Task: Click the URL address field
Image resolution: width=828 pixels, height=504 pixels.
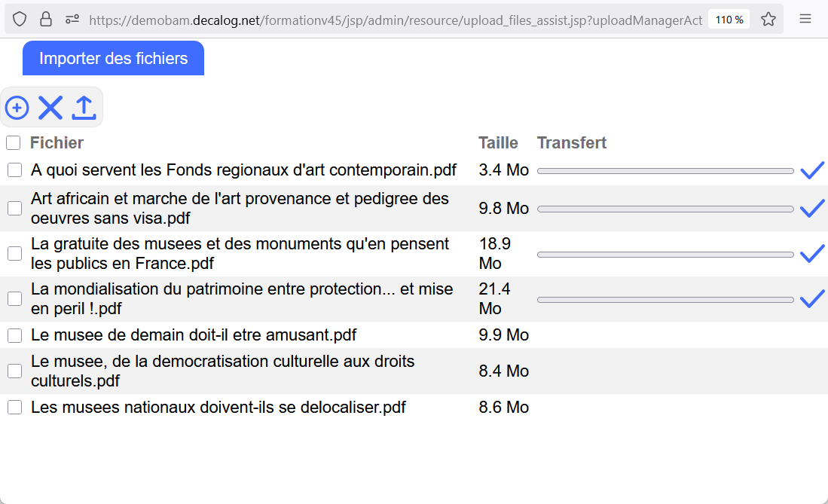Action: click(x=396, y=20)
